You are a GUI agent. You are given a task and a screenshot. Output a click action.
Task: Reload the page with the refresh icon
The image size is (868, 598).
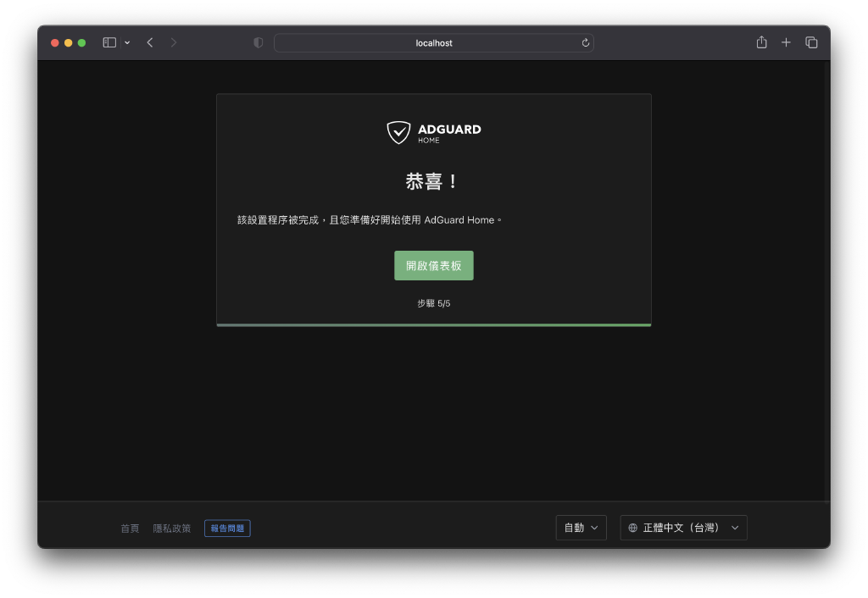click(x=585, y=42)
